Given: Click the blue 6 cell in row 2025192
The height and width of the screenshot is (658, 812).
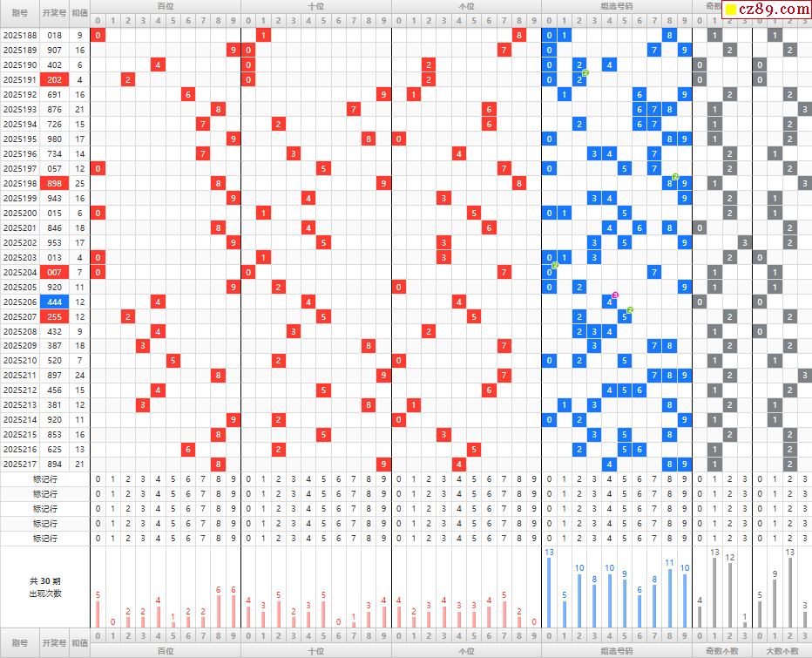Looking at the screenshot, I should coord(639,95).
